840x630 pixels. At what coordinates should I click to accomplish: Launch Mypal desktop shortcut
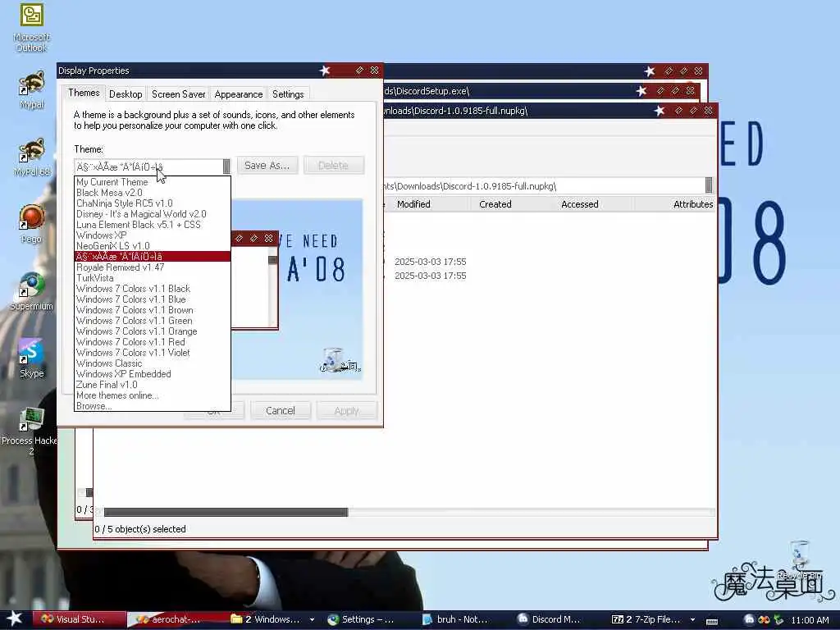tap(32, 89)
